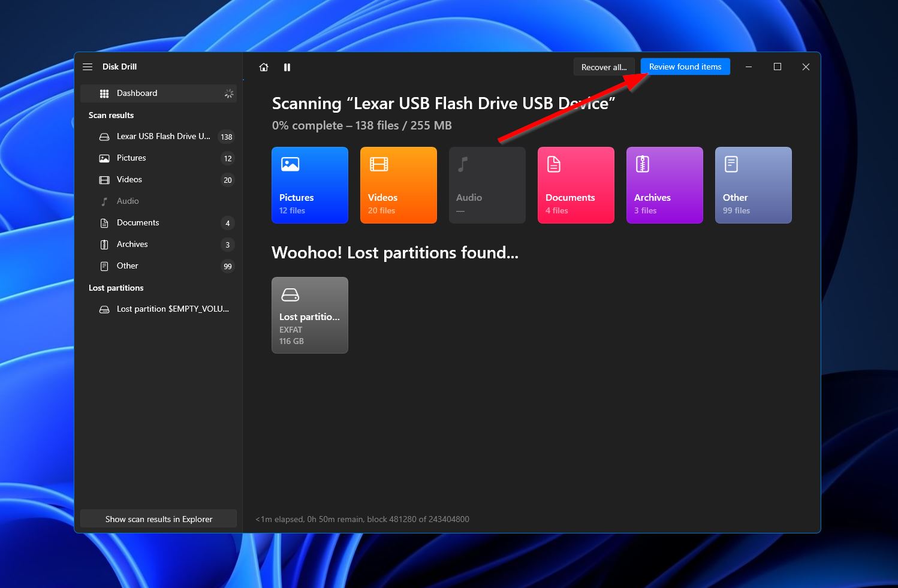Screen dimensions: 898x588
Task: Click the 4 badge next to Documents
Action: [228, 224]
